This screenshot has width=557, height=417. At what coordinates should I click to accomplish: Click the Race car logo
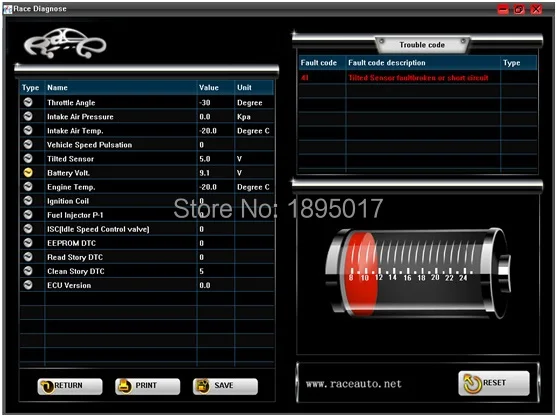click(x=65, y=43)
